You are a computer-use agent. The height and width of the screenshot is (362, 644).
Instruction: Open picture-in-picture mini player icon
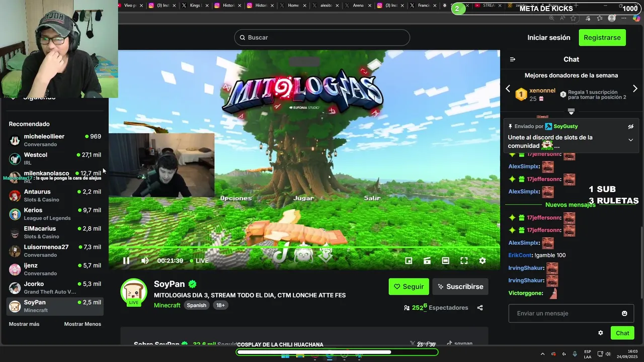[x=409, y=260]
